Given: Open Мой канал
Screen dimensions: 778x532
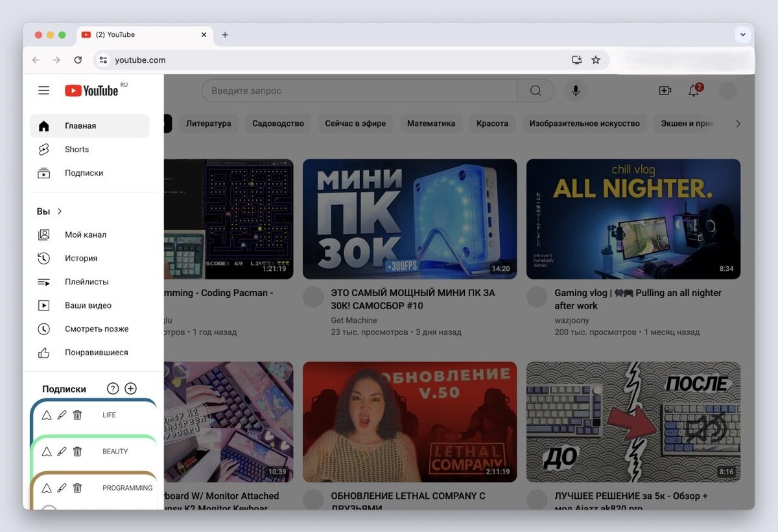Looking at the screenshot, I should [89, 235].
